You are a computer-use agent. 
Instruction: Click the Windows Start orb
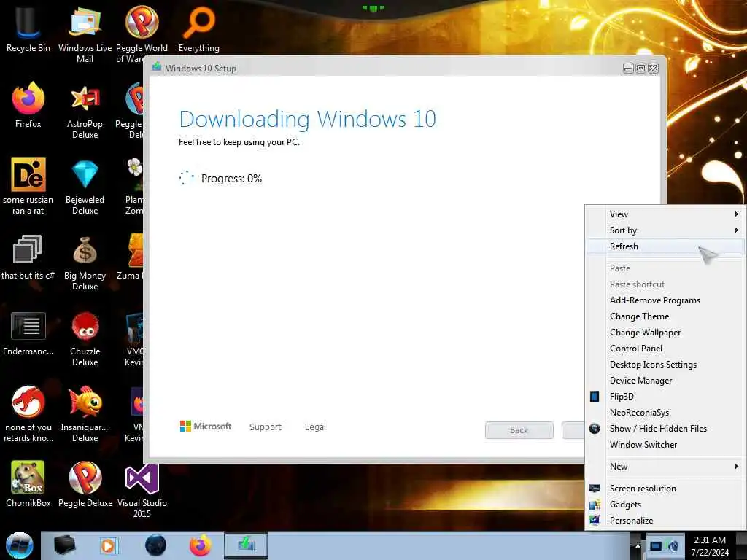click(19, 545)
